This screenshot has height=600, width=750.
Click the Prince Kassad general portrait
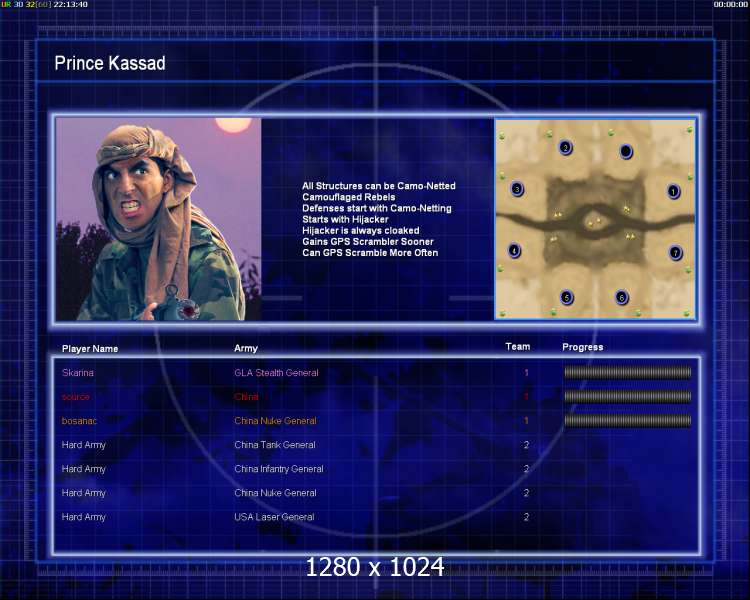(x=158, y=219)
